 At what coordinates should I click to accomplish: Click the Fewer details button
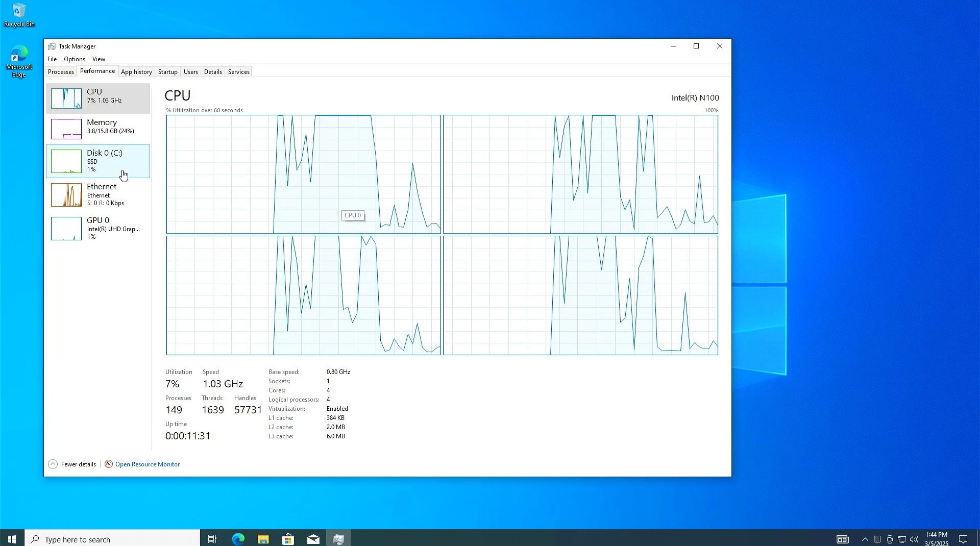(72, 464)
